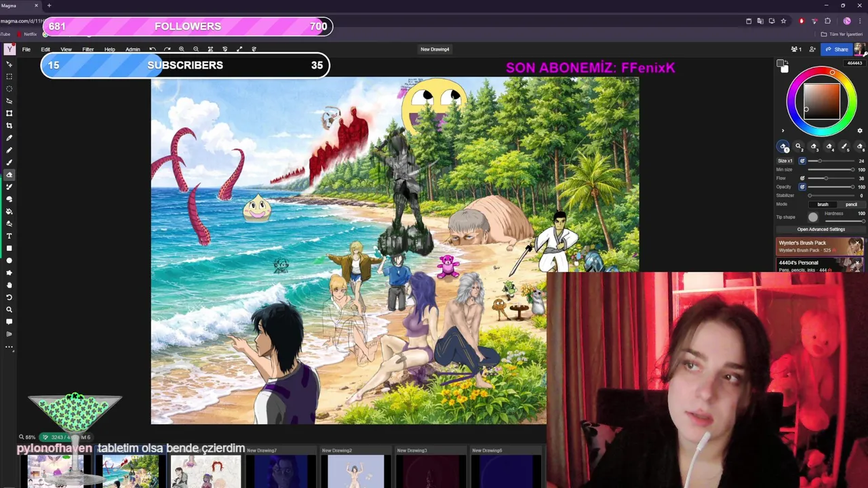Viewport: 868px width, 488px height.
Task: Select the Crop tool
Action: click(9, 125)
